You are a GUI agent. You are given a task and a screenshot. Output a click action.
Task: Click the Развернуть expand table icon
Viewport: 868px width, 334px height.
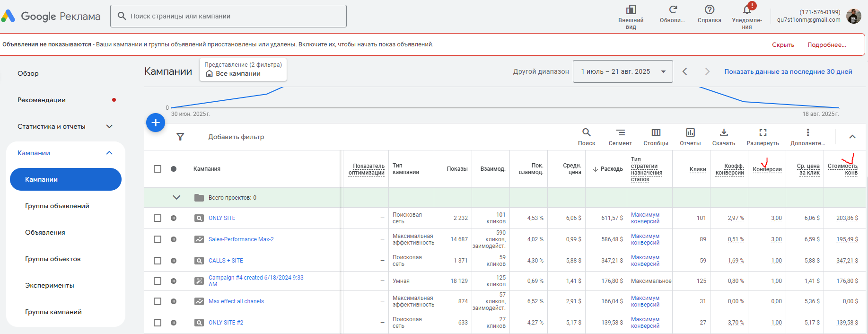point(763,133)
